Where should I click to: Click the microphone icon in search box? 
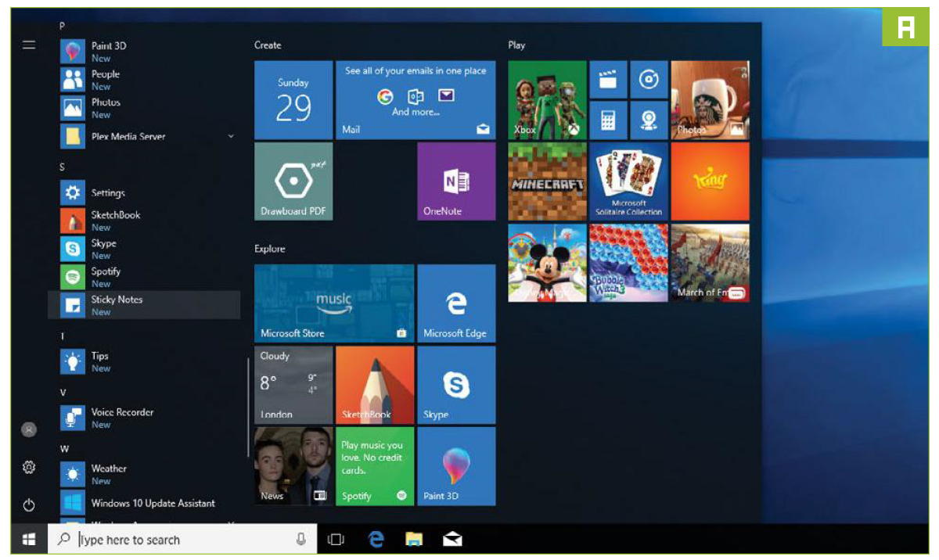point(300,539)
